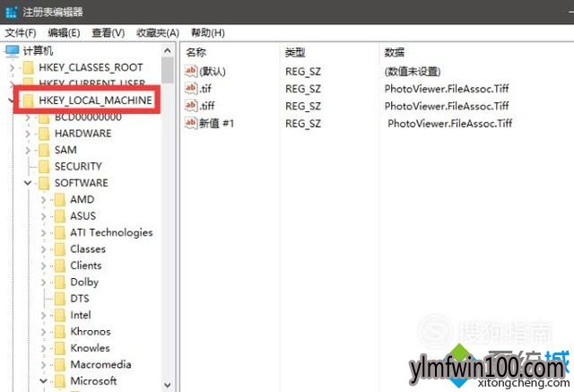Click the string icon of 新值 #1
This screenshot has height=392, width=574.
click(191, 123)
